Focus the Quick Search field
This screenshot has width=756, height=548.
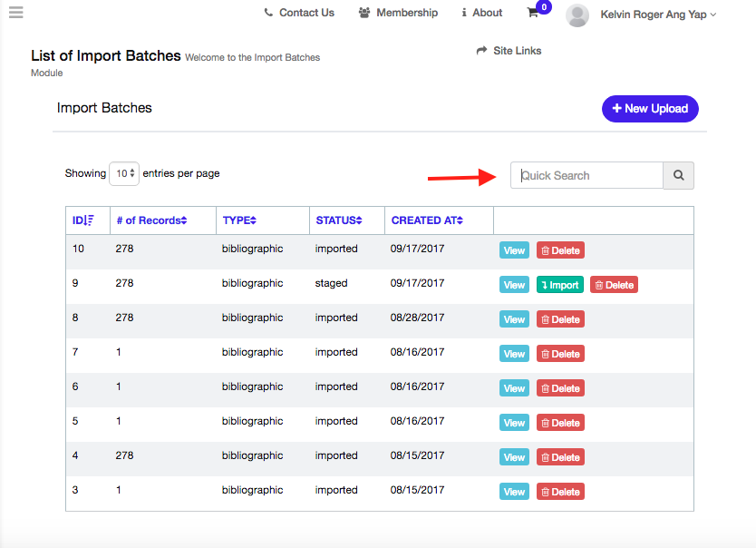point(586,176)
